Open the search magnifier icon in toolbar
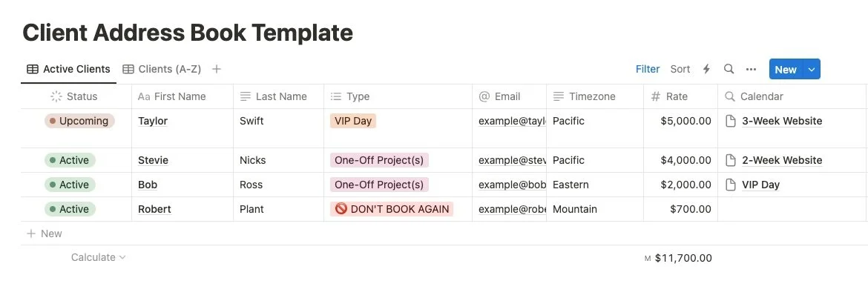The image size is (868, 298). pos(729,69)
